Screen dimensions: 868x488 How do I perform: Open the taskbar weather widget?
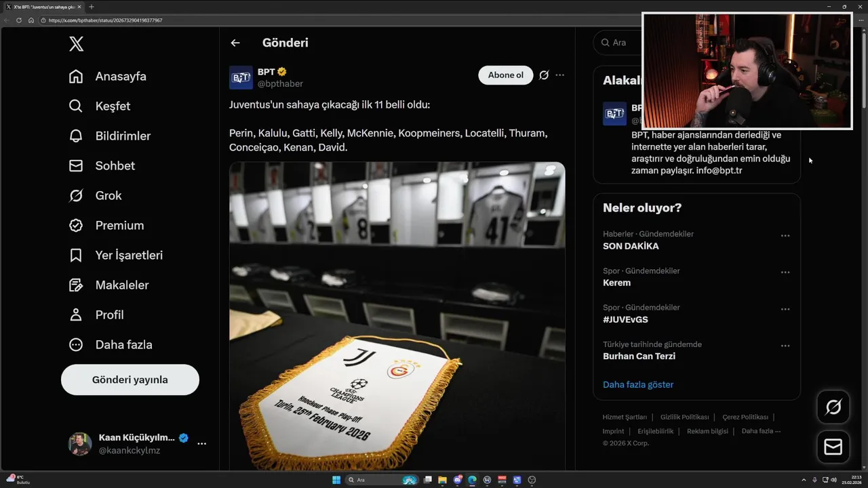pos(18,480)
